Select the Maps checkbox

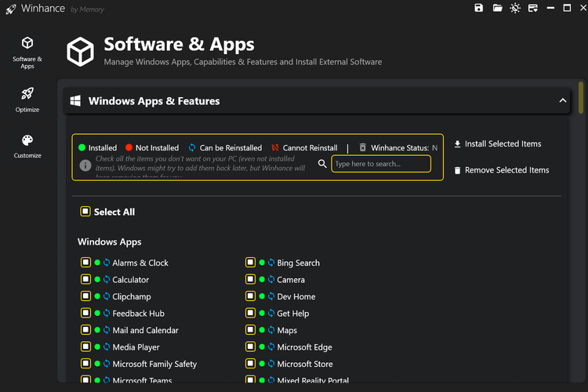[x=251, y=330]
